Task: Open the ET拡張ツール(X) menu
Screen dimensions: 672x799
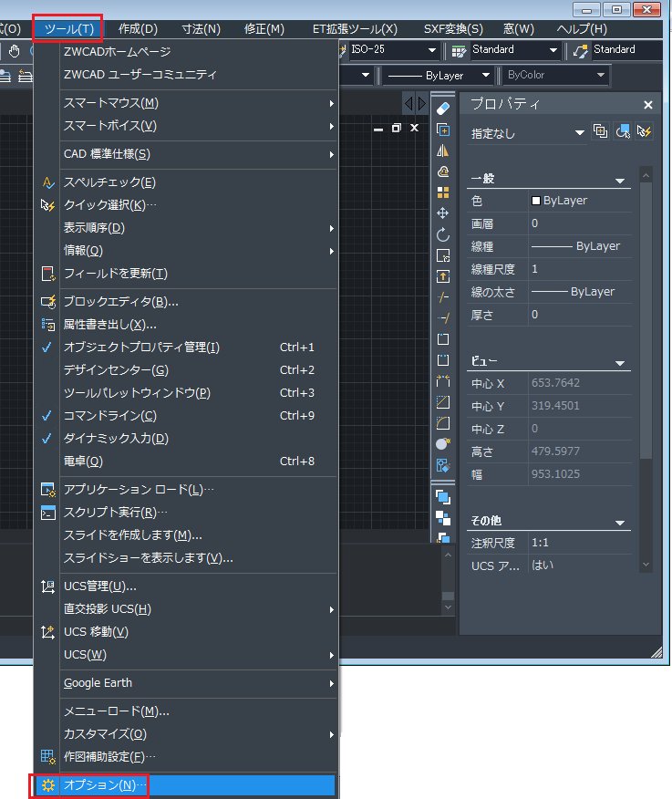Action: 355,29
